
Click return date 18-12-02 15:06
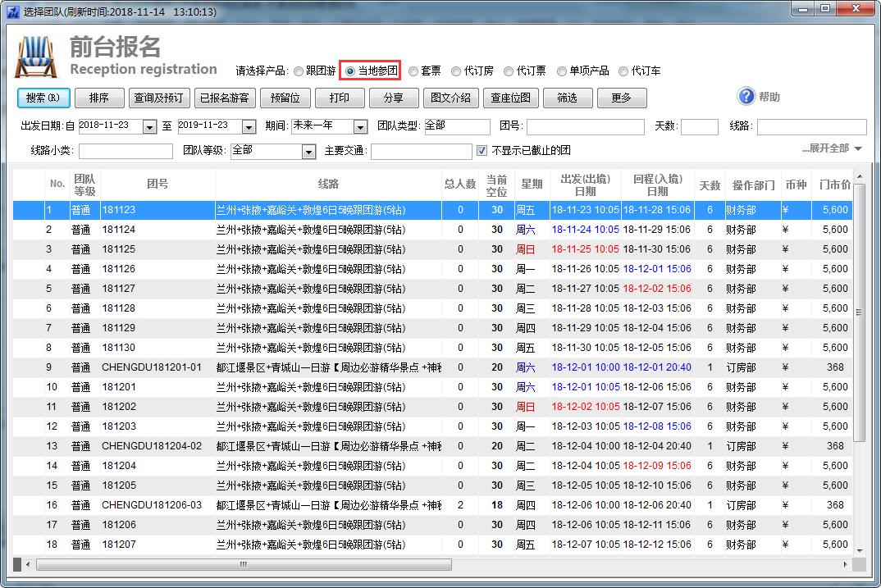point(657,289)
